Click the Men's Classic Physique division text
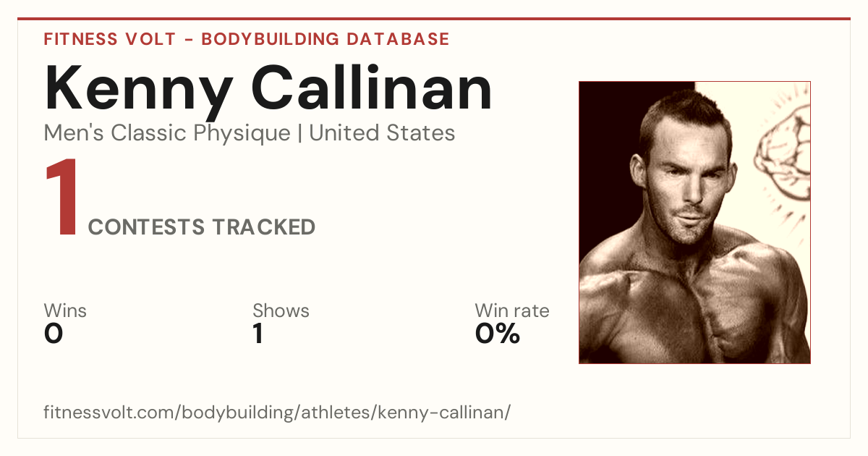 (x=166, y=133)
